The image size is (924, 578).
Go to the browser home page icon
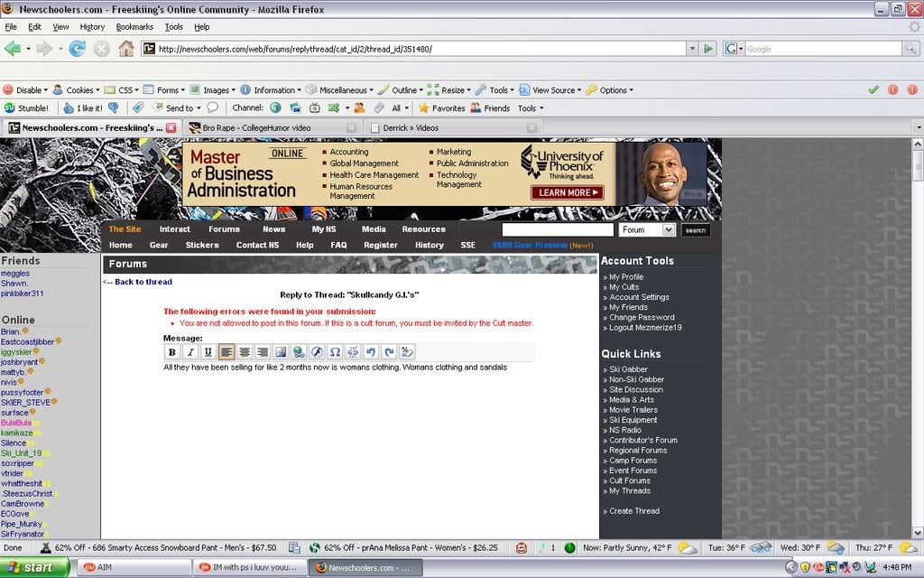click(x=125, y=49)
